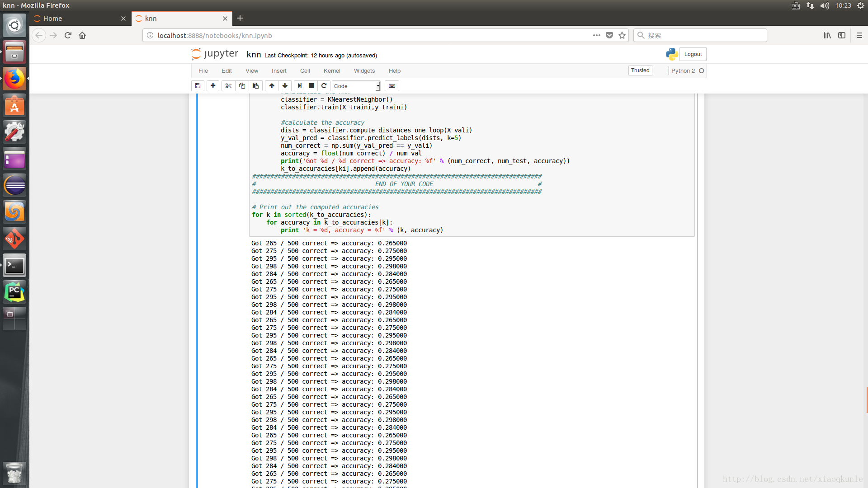Restart the kernel using the toolbar icon

pos(324,86)
